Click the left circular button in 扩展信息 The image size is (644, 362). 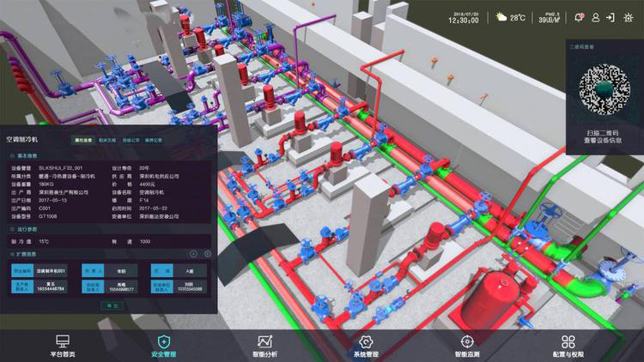[x=193, y=254]
